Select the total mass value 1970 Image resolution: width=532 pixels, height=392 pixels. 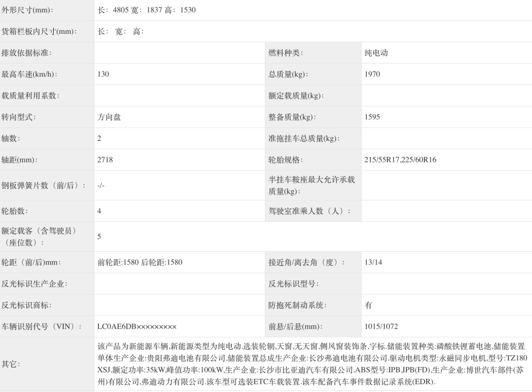(372, 74)
